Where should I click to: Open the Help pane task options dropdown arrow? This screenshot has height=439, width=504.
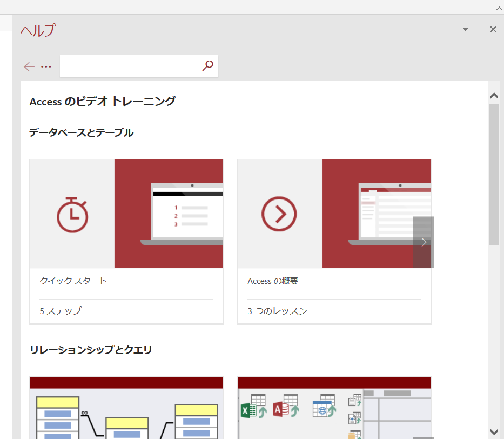465,29
